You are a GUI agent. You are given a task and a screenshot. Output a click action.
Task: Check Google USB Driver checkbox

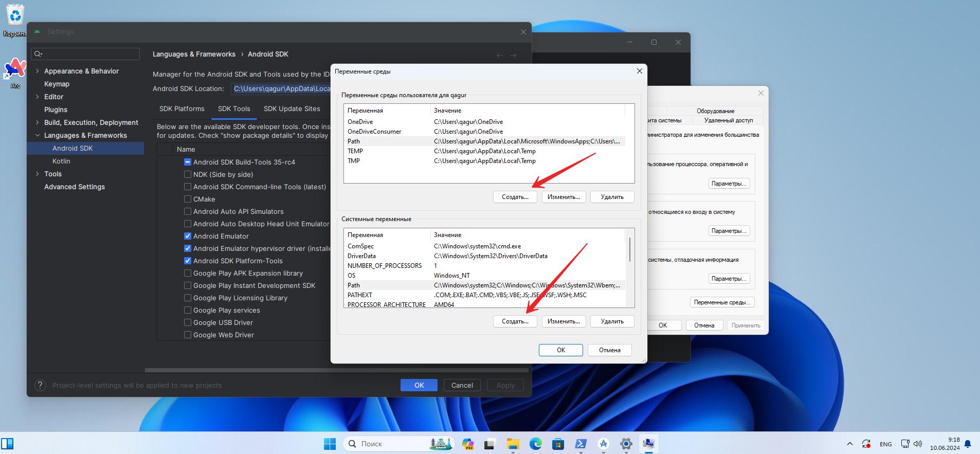pos(188,322)
